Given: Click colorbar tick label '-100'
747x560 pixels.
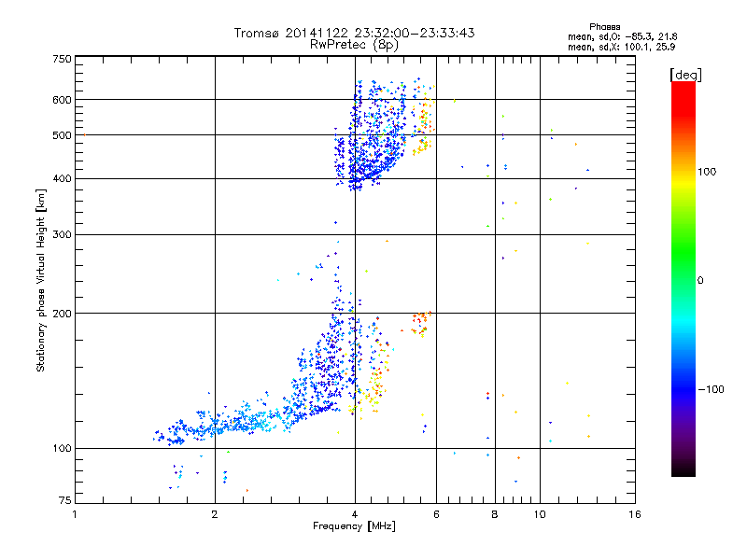Looking at the screenshot, I should [711, 389].
